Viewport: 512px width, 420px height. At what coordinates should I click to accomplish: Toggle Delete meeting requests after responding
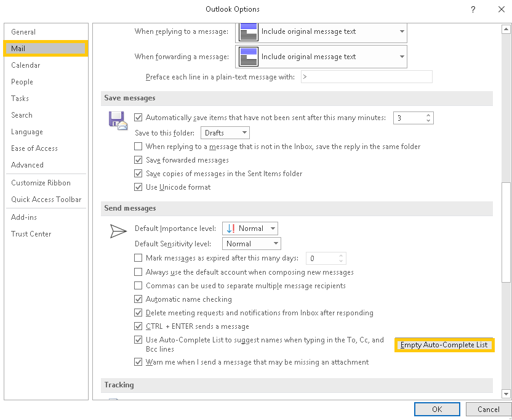click(138, 313)
